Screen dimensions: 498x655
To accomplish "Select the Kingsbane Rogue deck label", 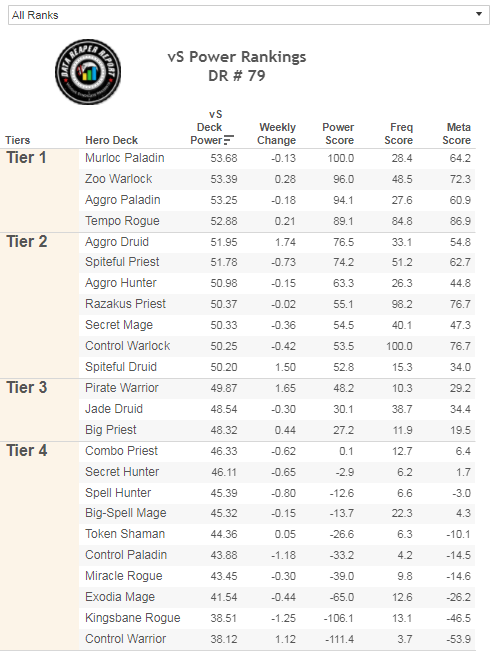I will 132,618.
